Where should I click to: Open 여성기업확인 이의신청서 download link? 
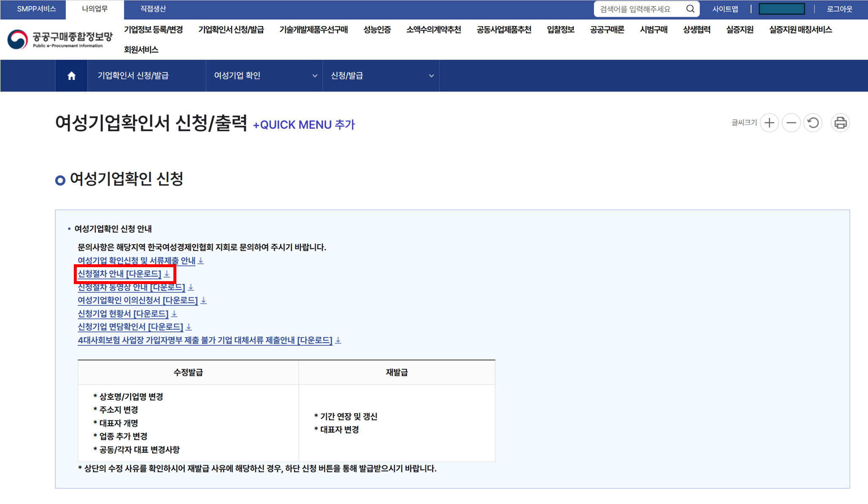(x=138, y=301)
